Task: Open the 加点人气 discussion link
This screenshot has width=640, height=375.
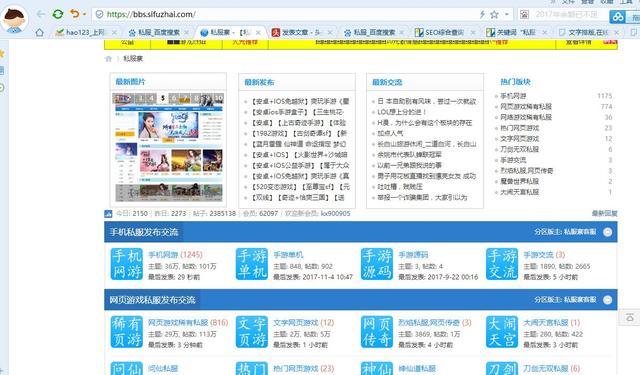Action: (x=390, y=133)
